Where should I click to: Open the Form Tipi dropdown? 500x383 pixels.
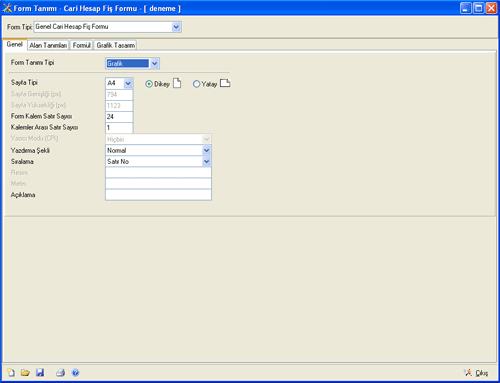[x=176, y=27]
